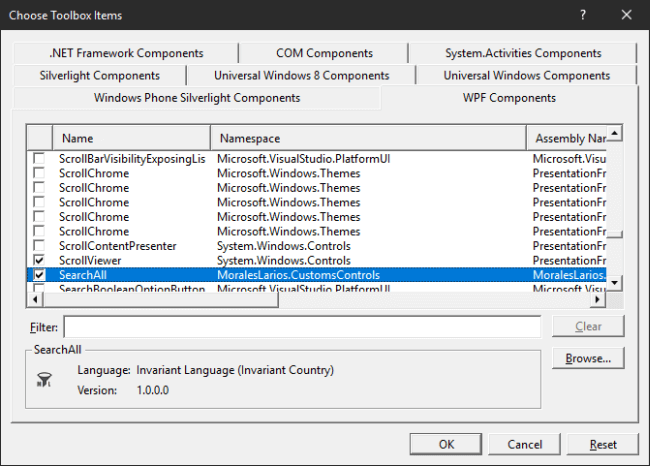Enable ScrollBarVisibilityExposingListBox checkbox

pos(39,159)
